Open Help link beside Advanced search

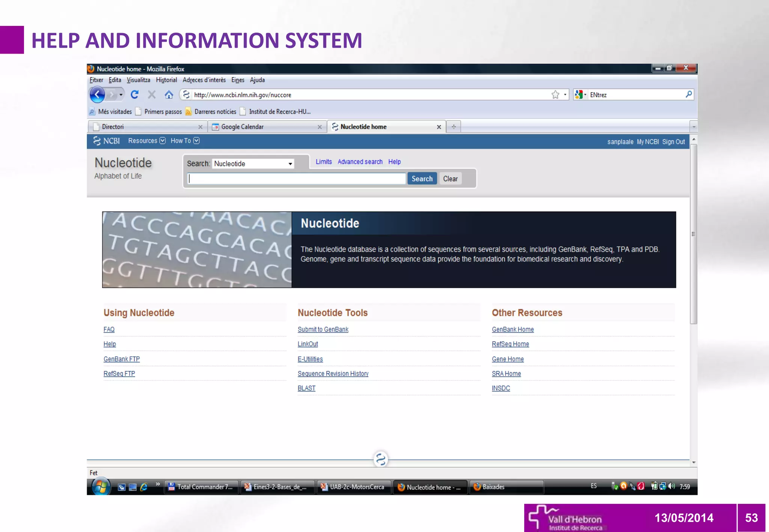click(x=394, y=162)
